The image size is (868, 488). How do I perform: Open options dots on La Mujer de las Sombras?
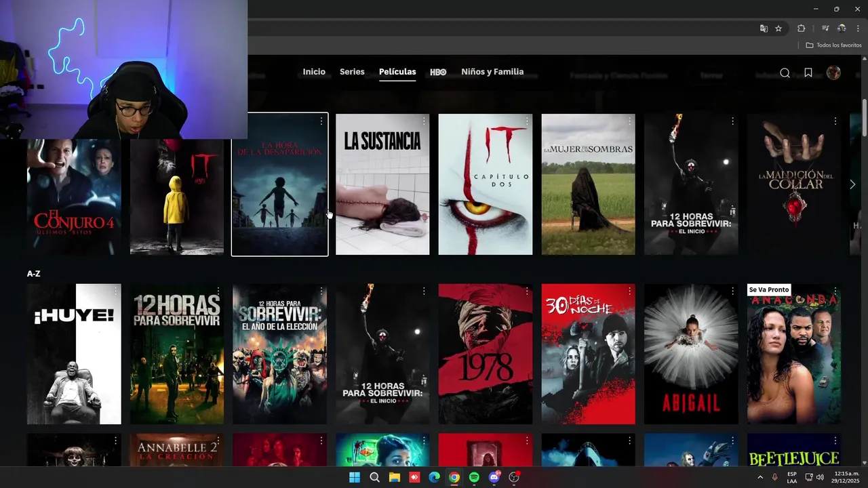click(629, 121)
